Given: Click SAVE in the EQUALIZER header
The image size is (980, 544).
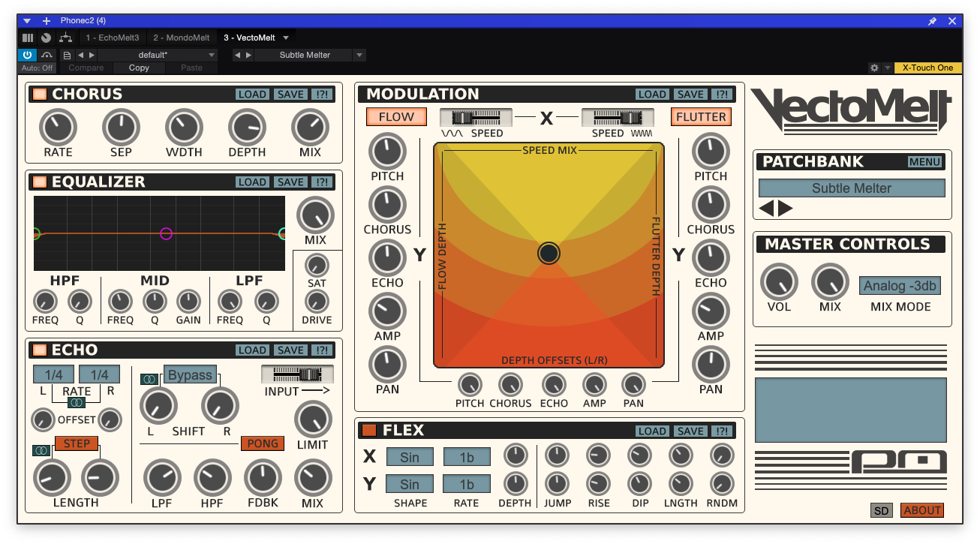Looking at the screenshot, I should coord(290,182).
